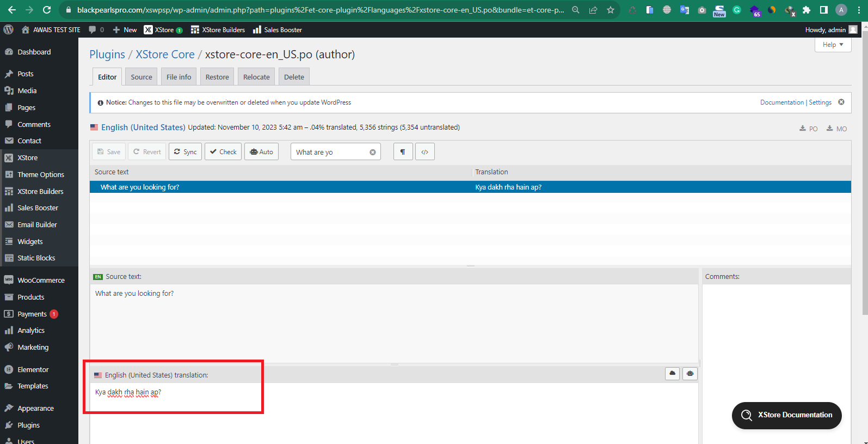This screenshot has height=444, width=868.
Task: Click the Check button
Action: tap(223, 151)
